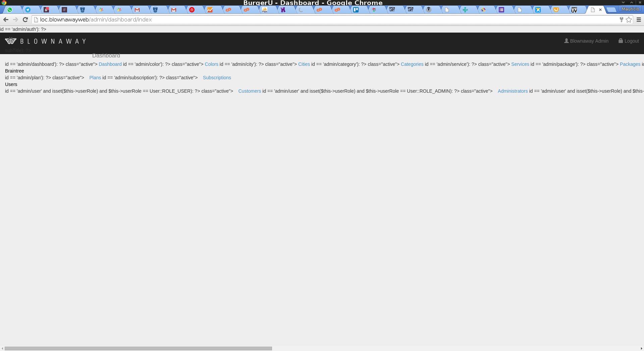Open the Administrators link
644x351 pixels.
pyautogui.click(x=513, y=91)
